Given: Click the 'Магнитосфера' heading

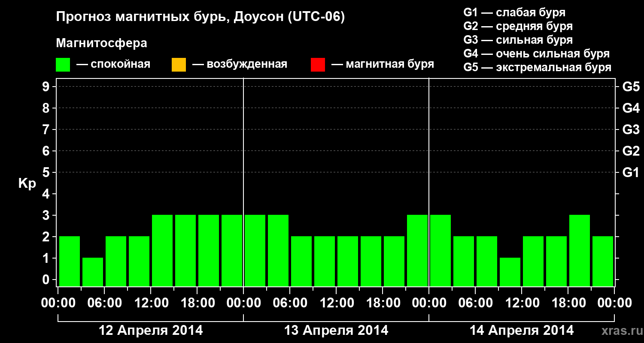Looking at the screenshot, I should pyautogui.click(x=102, y=43).
